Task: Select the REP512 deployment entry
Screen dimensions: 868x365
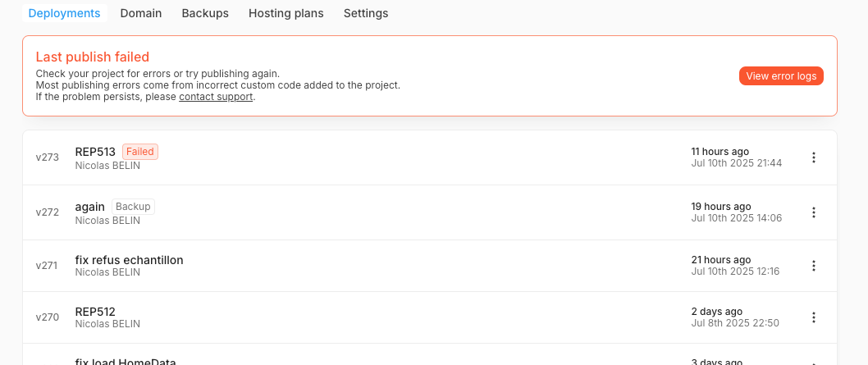Action: (95, 312)
